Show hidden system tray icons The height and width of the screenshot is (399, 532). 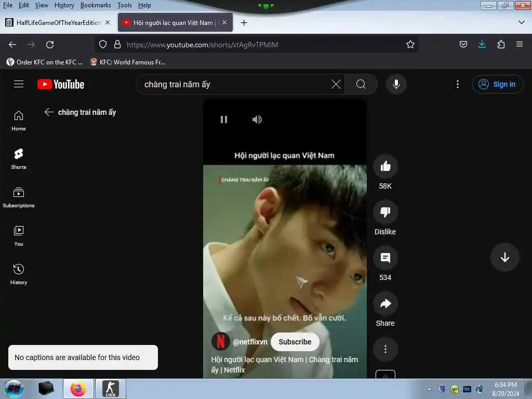(x=429, y=389)
